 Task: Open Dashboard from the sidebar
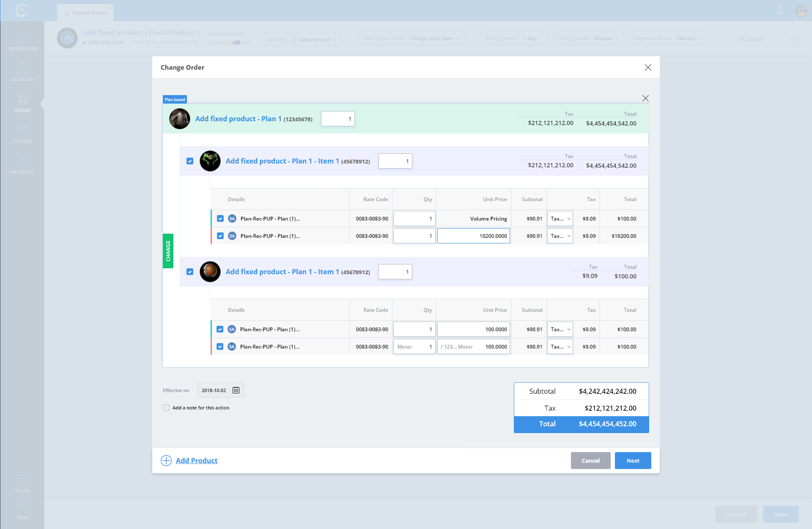tap(22, 41)
